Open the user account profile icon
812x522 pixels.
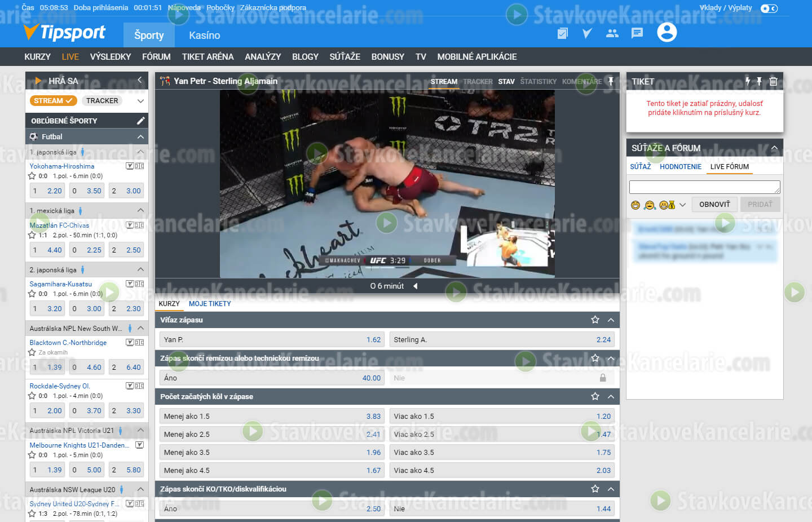(667, 32)
